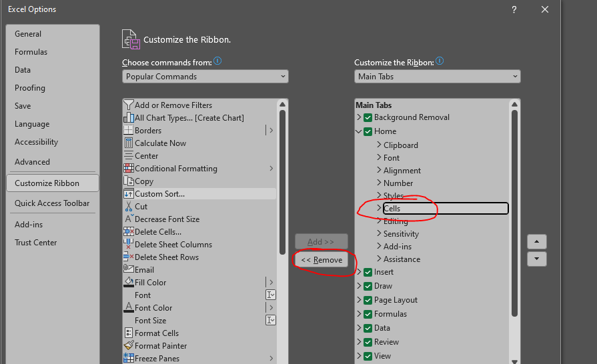The width and height of the screenshot is (597, 364).
Task: Open the Proofing options page
Action: click(x=30, y=88)
